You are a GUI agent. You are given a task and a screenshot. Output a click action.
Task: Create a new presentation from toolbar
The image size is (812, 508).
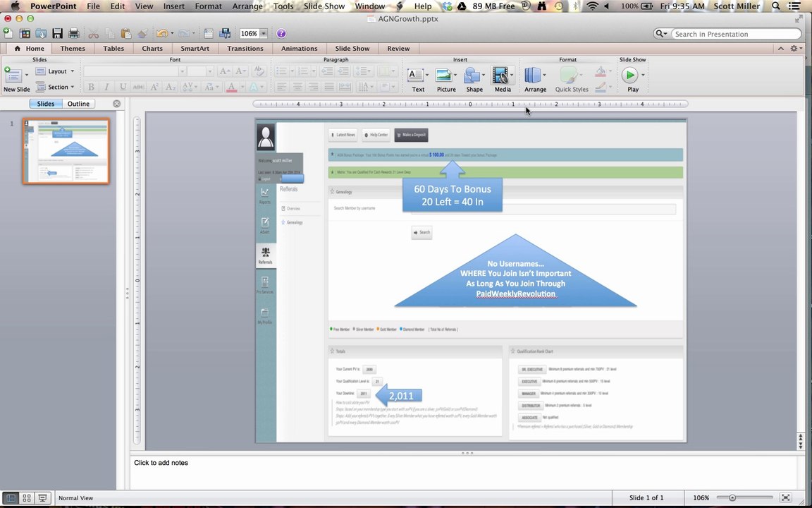pos(8,33)
